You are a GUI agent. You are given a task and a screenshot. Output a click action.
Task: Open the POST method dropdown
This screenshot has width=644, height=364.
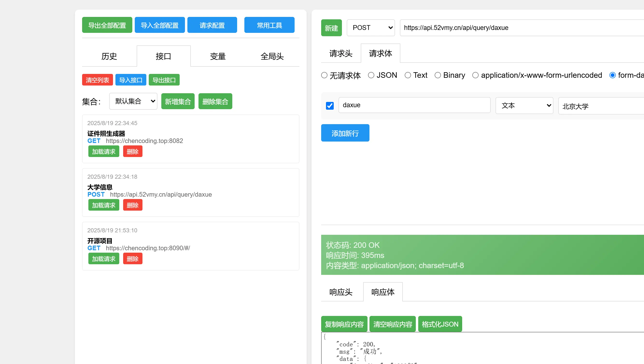pos(370,28)
